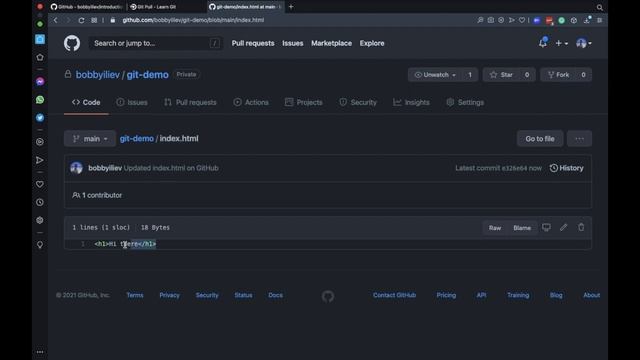Image resolution: width=640 pixels, height=360 pixels.
Task: Open Messenger in browser sidebar
Action: click(40, 82)
